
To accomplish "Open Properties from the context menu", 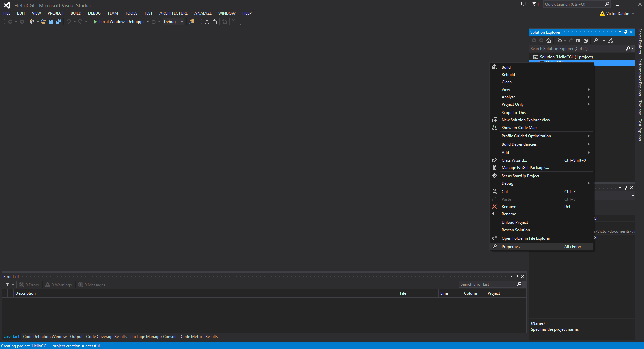I will point(541,247).
